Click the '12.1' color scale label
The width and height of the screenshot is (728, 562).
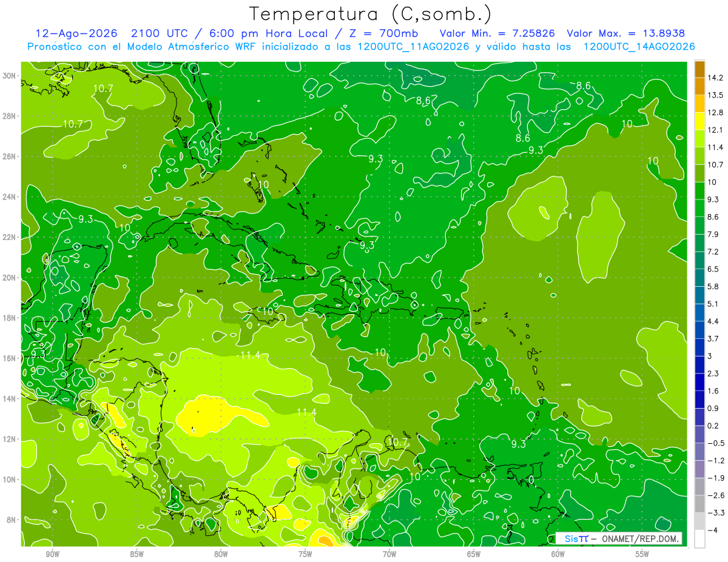[x=715, y=130]
